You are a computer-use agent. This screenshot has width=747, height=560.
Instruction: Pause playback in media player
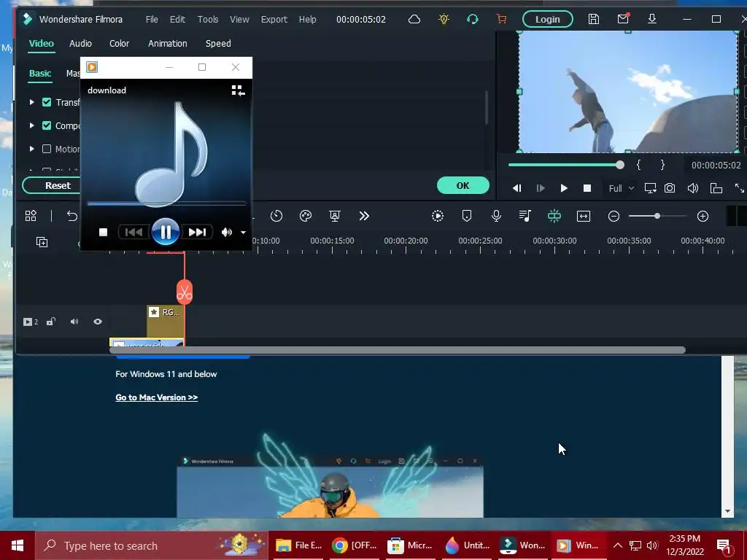tap(166, 232)
